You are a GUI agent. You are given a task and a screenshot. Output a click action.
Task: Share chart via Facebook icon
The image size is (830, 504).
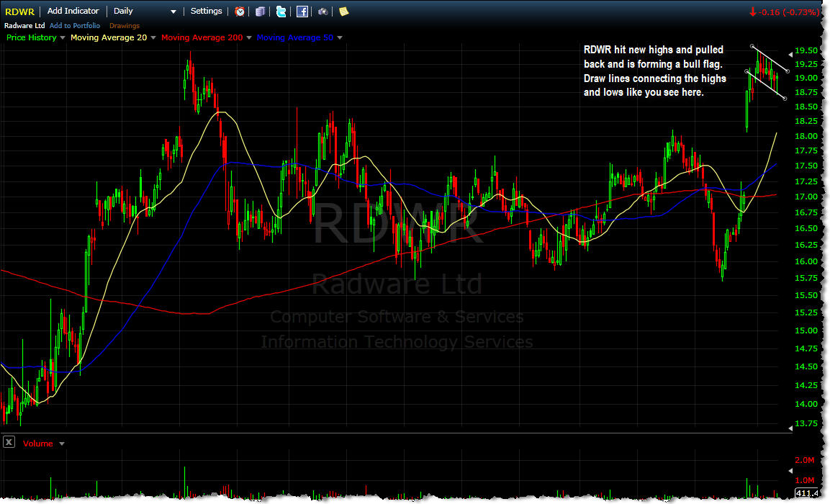(x=302, y=11)
